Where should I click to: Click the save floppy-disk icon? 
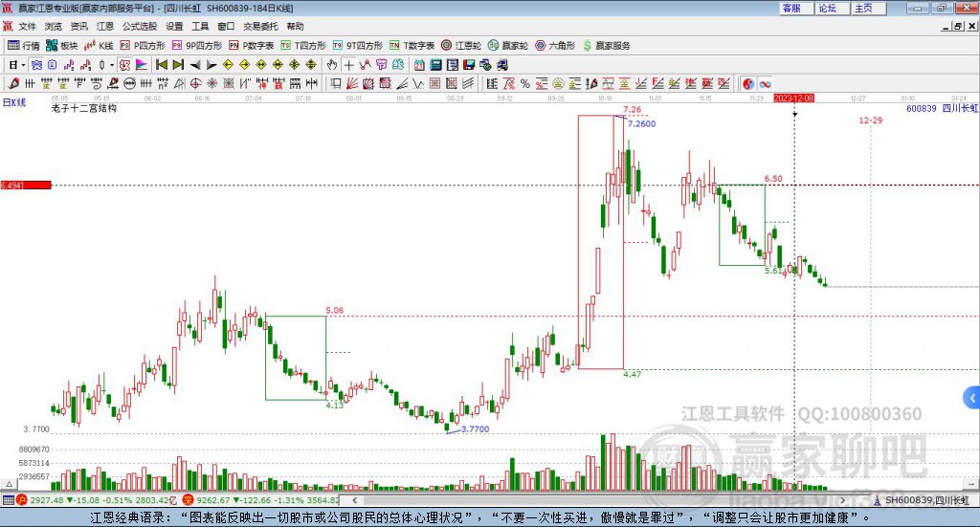(469, 65)
